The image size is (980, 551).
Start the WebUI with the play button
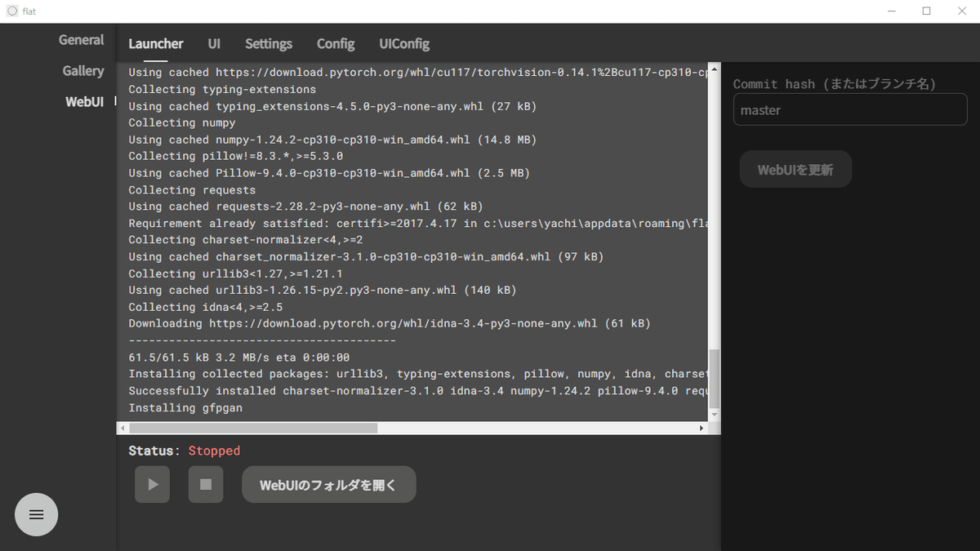[153, 484]
